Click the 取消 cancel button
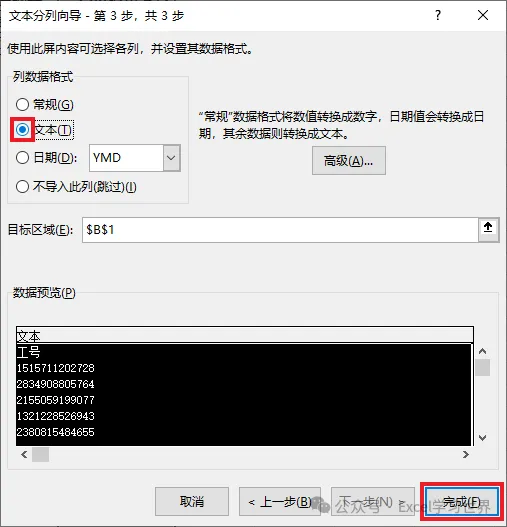507x527 pixels. point(192,502)
